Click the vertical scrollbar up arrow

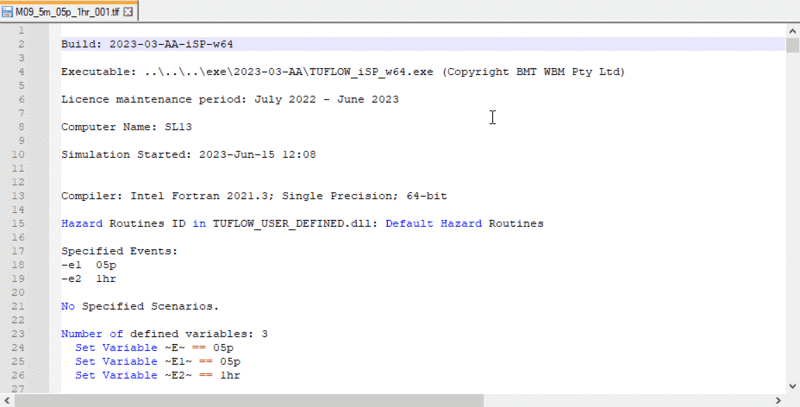tap(792, 29)
